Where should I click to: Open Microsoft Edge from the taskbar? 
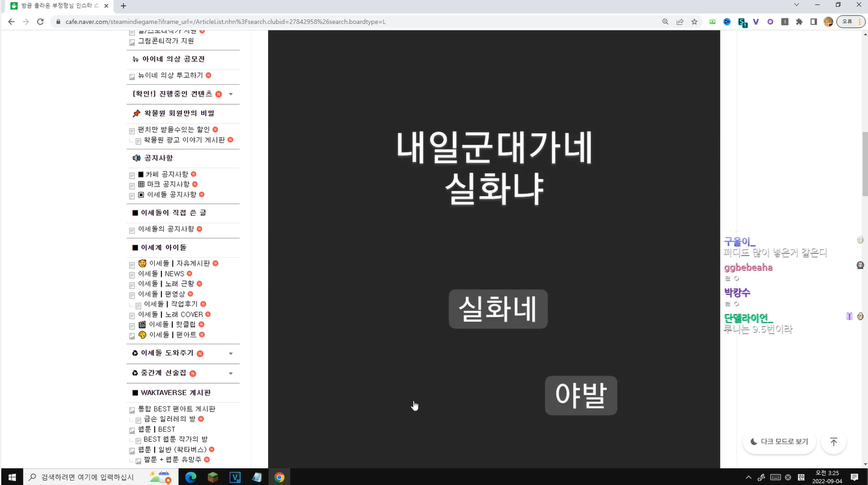[x=190, y=477]
